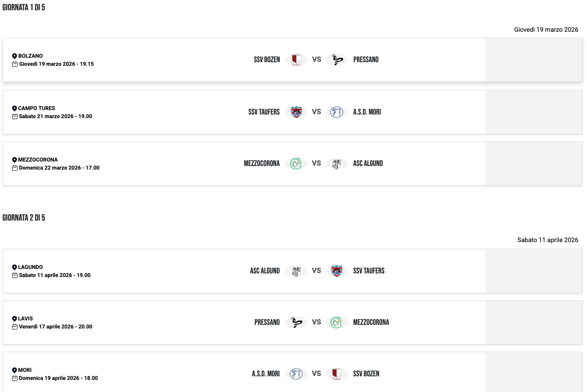
Task: Click the Pressano logo in Bolzano match
Action: tap(337, 60)
